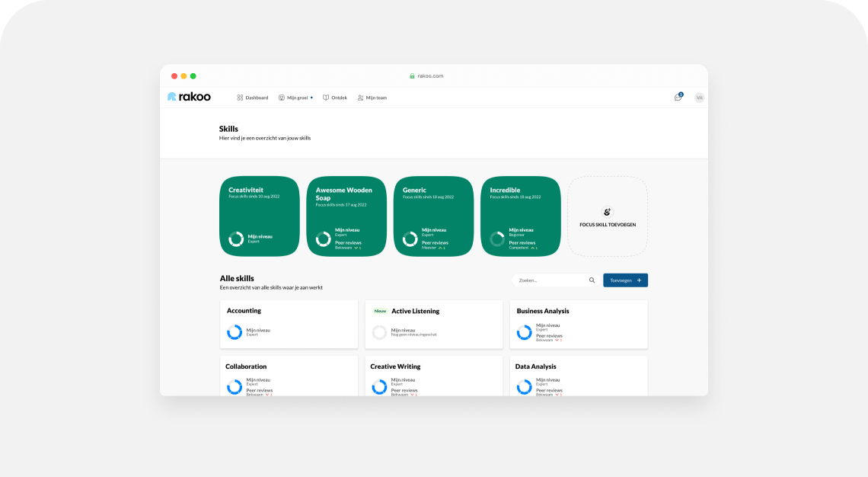Open notifications via chat bubble icon
Viewport: 868px width, 477px height.
pyautogui.click(x=677, y=97)
